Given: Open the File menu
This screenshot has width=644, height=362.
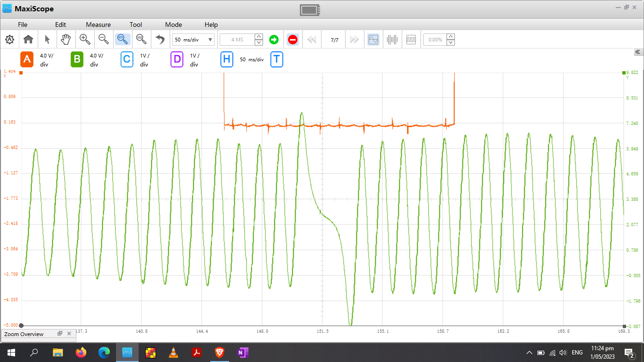Looking at the screenshot, I should click(23, 25).
